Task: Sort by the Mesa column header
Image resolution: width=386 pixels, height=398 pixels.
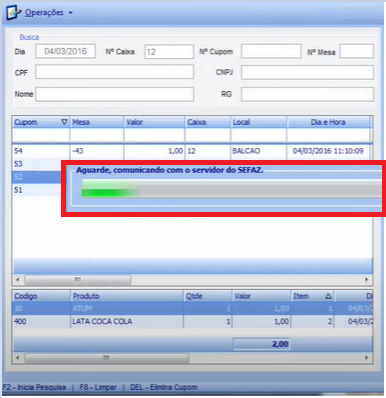Action: pyautogui.click(x=97, y=122)
